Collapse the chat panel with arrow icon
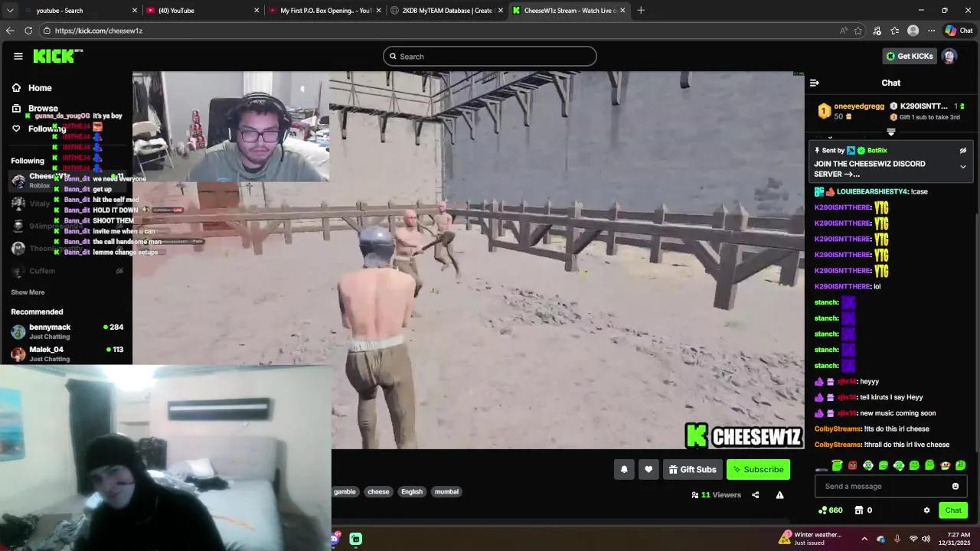 [815, 83]
